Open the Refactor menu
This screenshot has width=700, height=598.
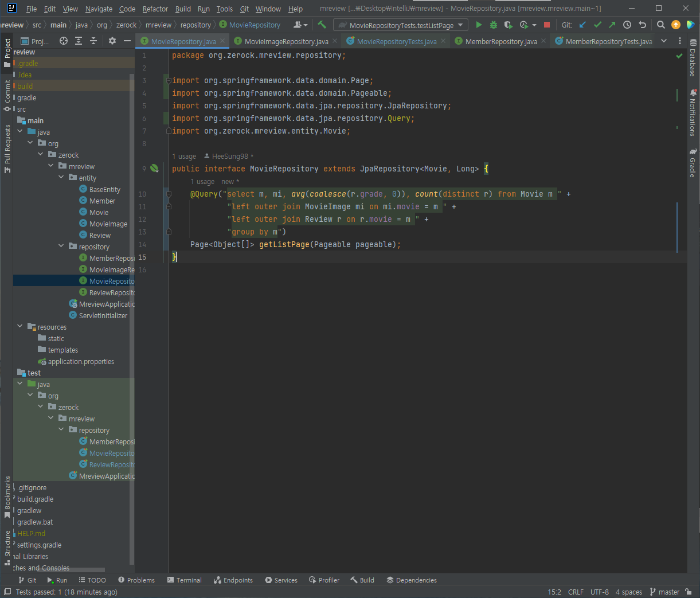[x=155, y=9]
